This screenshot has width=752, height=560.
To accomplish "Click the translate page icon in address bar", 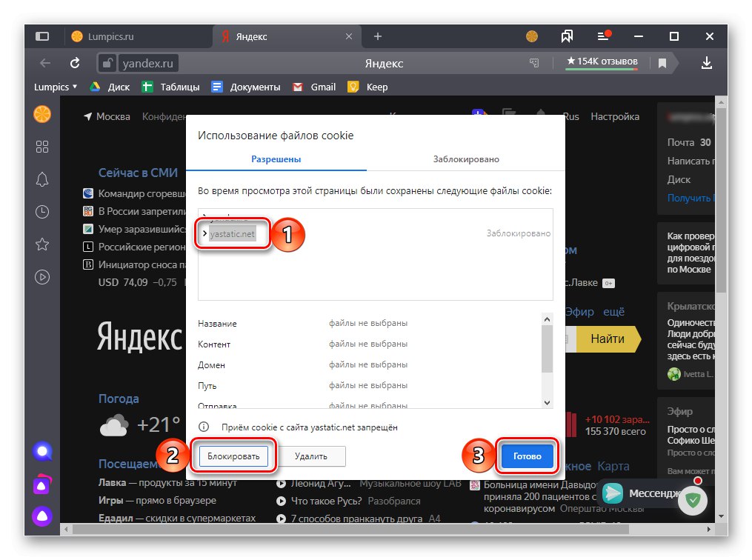I will point(533,63).
